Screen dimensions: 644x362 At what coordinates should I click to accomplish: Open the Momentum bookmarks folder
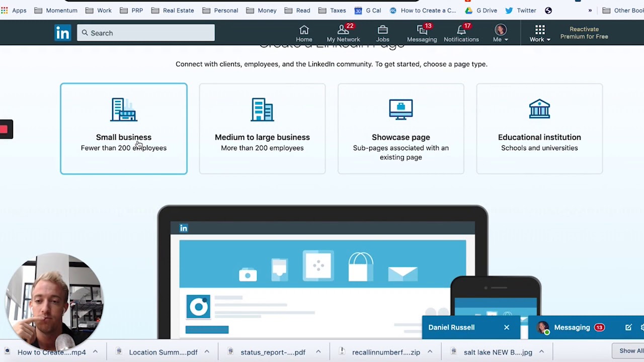pos(56,10)
